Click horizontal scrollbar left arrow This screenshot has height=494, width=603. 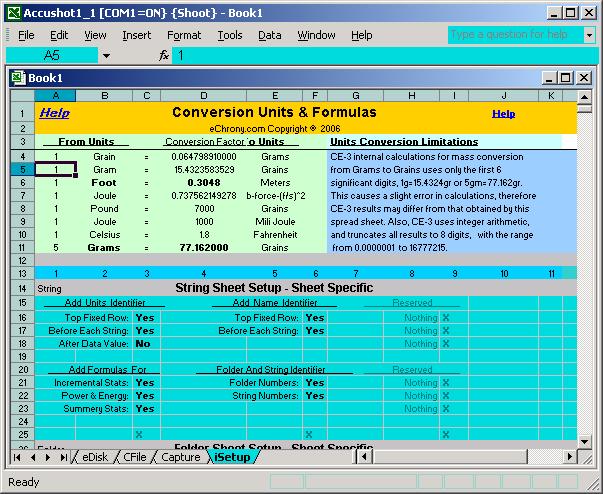pos(364,457)
